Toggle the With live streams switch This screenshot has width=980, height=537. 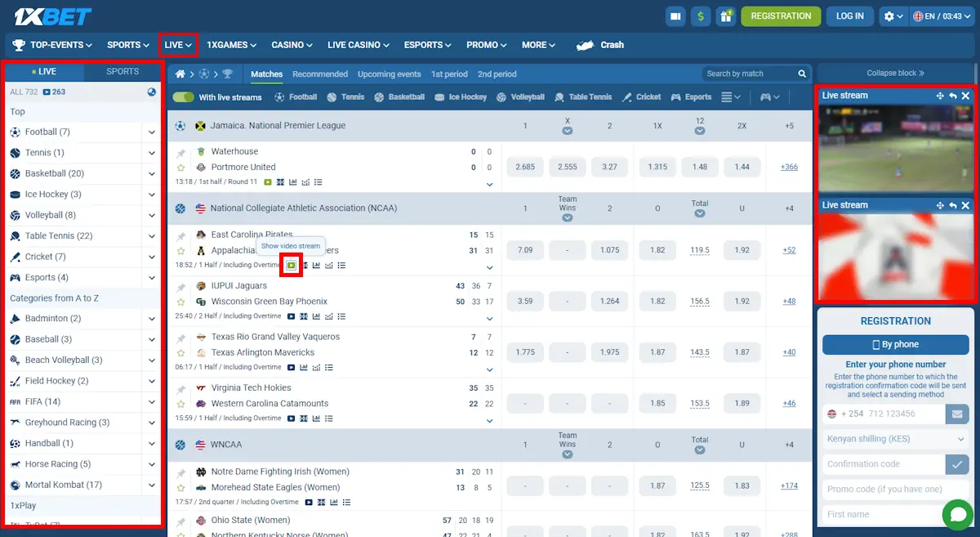click(185, 96)
